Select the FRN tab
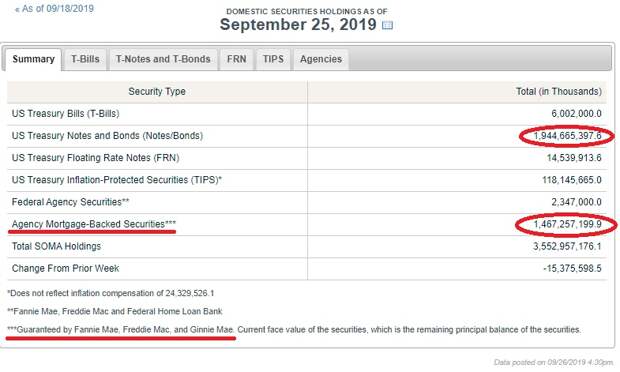The width and height of the screenshot is (620, 372). (x=236, y=59)
